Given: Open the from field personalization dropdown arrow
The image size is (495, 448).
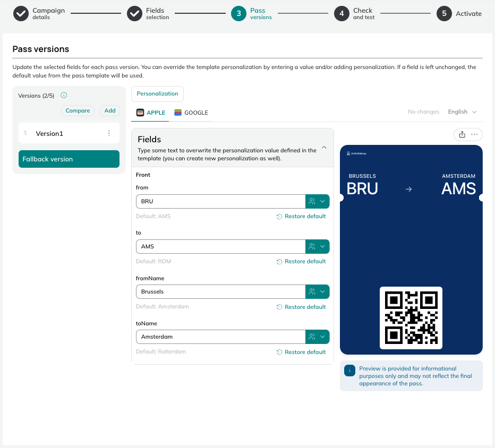Looking at the screenshot, I should point(322,201).
